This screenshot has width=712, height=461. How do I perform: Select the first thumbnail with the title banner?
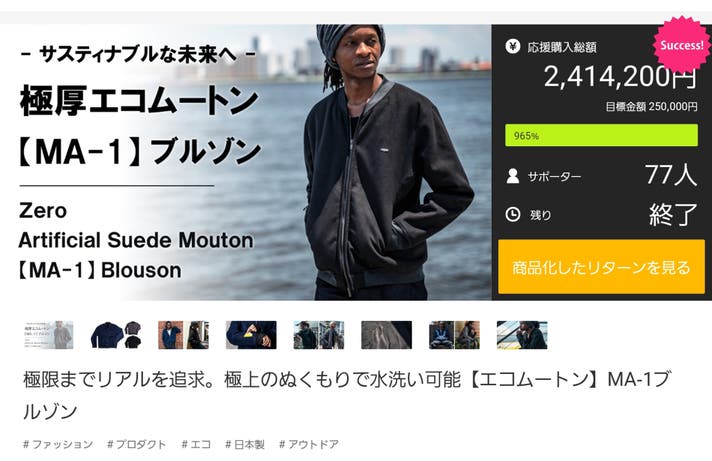click(49, 335)
